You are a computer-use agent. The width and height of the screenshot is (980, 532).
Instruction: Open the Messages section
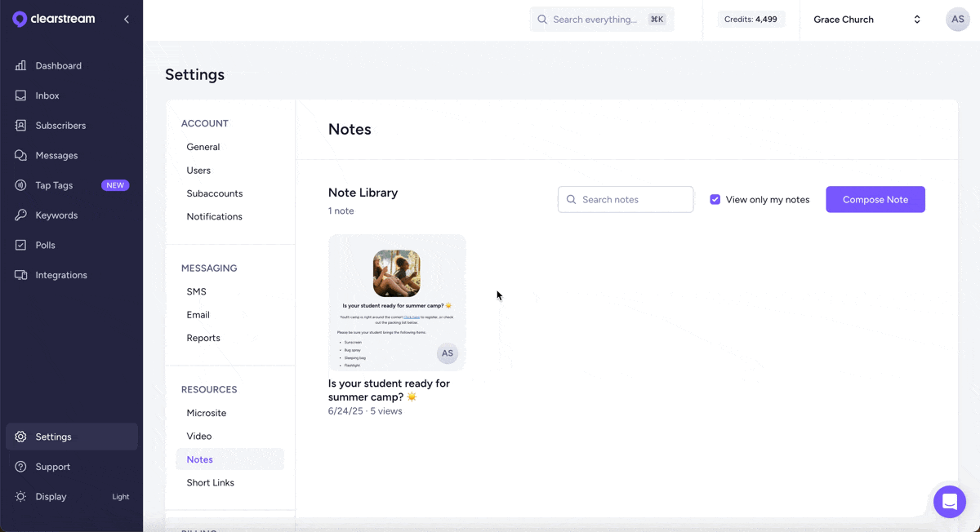[55, 155]
